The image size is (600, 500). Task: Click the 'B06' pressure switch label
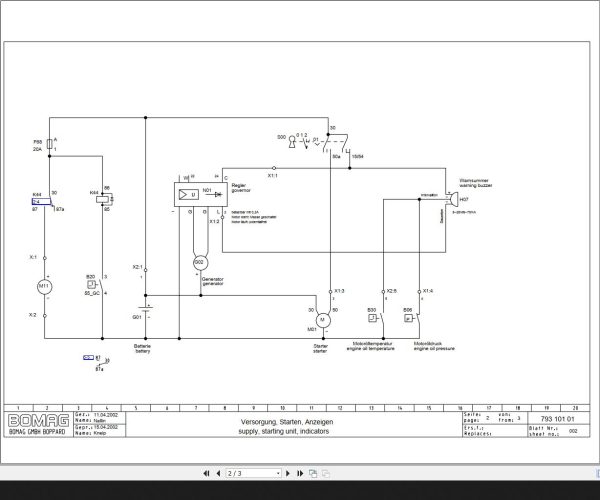pyautogui.click(x=408, y=310)
